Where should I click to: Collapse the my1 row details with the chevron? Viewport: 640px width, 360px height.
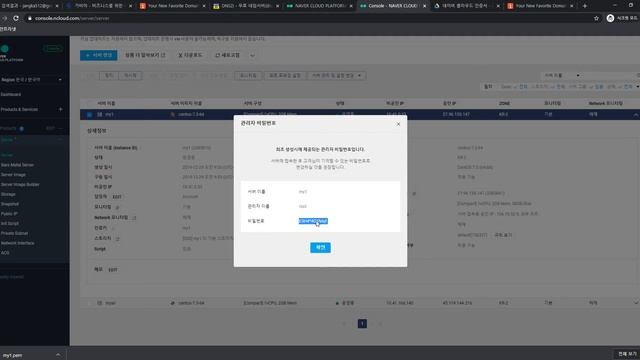636,115
